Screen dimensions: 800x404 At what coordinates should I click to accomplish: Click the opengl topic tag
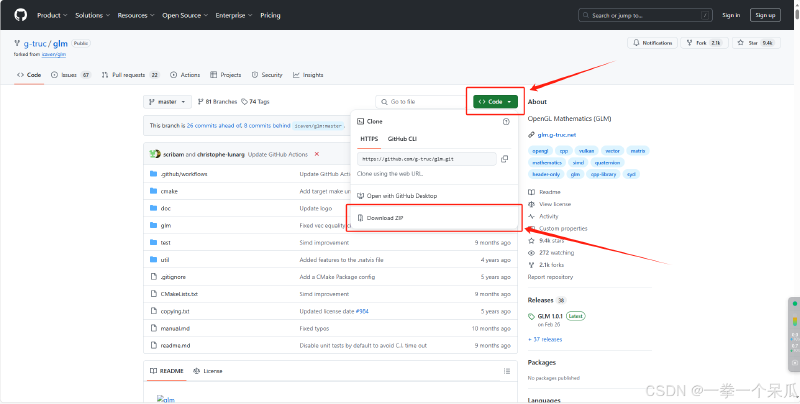coord(540,151)
